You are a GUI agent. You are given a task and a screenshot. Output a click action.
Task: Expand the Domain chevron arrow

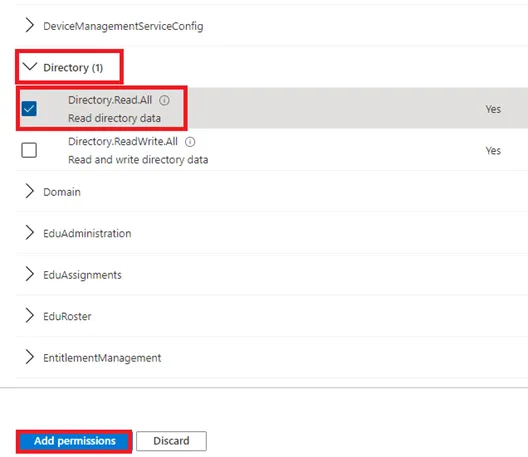[30, 191]
